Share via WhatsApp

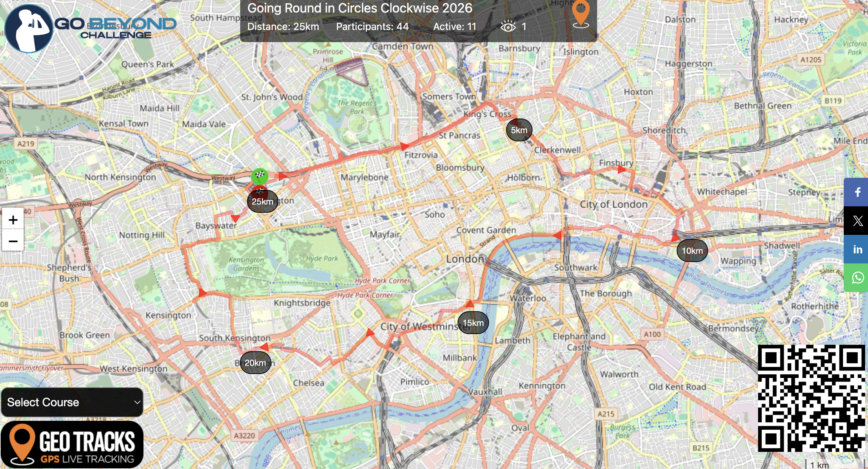pos(857,278)
